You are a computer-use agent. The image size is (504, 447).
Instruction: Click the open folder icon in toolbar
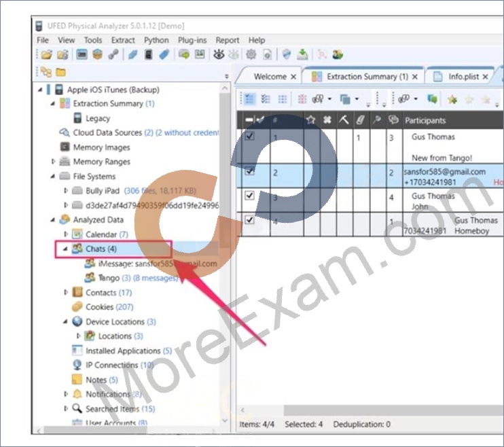click(47, 54)
